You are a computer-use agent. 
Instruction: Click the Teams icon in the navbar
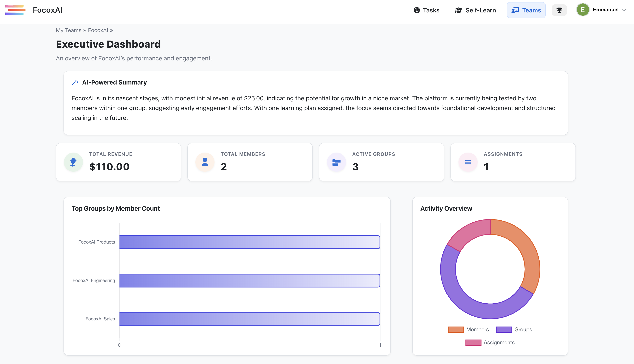tap(515, 10)
